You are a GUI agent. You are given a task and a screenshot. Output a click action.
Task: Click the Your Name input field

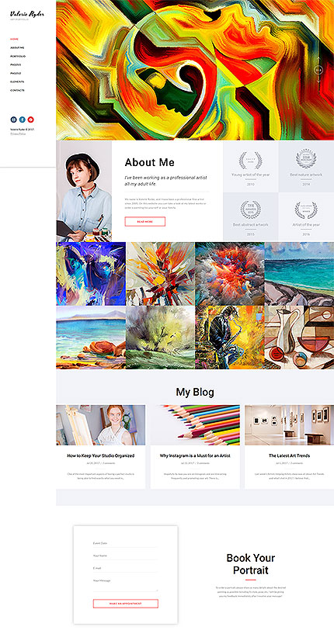[126, 556]
